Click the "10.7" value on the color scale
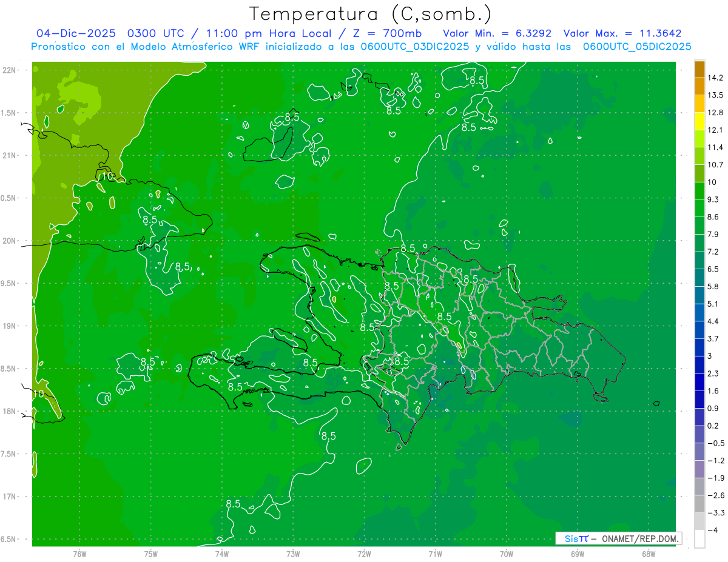This screenshot has height=562, width=728. pos(715,165)
